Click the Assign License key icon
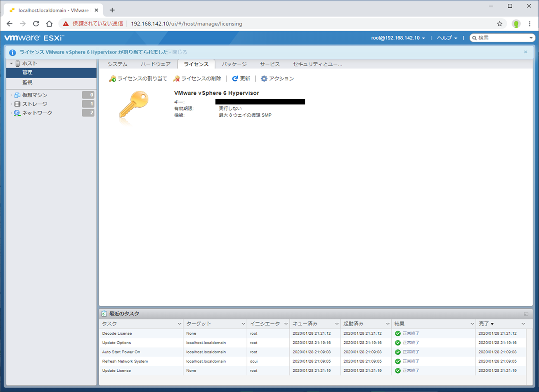 112,79
